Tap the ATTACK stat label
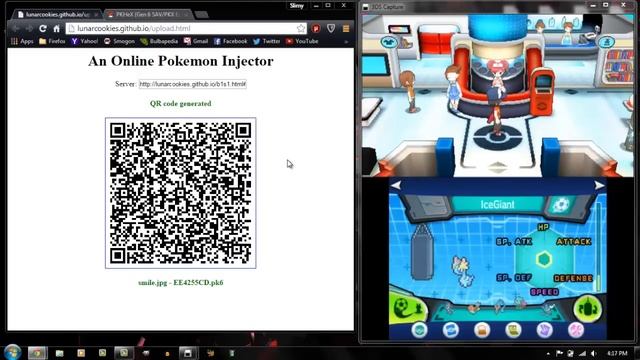This screenshot has height=360, width=640. (573, 242)
